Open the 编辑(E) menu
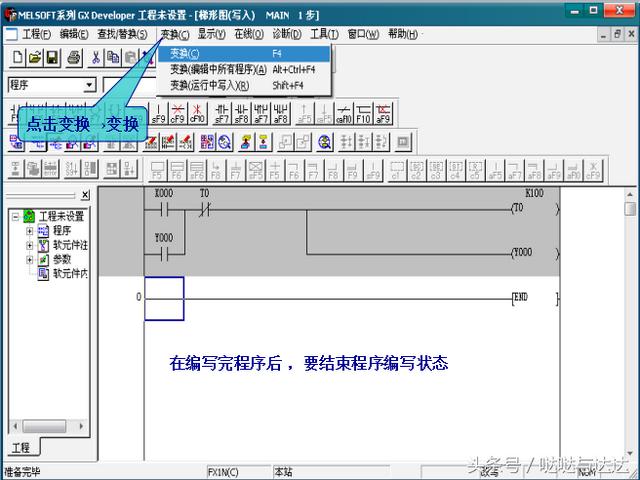Image resolution: width=640 pixels, height=480 pixels. click(74, 34)
